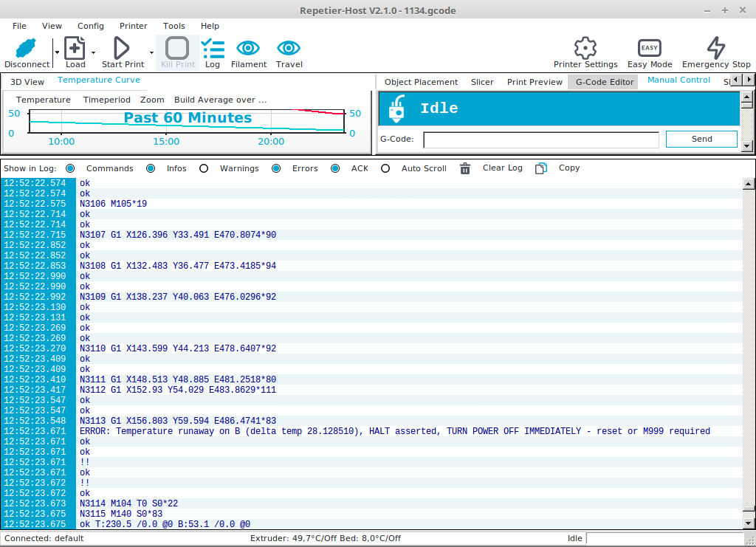Screen dimensions: 756x547
Task: Select the Temperature runaway ERROR log line
Action: point(395,431)
